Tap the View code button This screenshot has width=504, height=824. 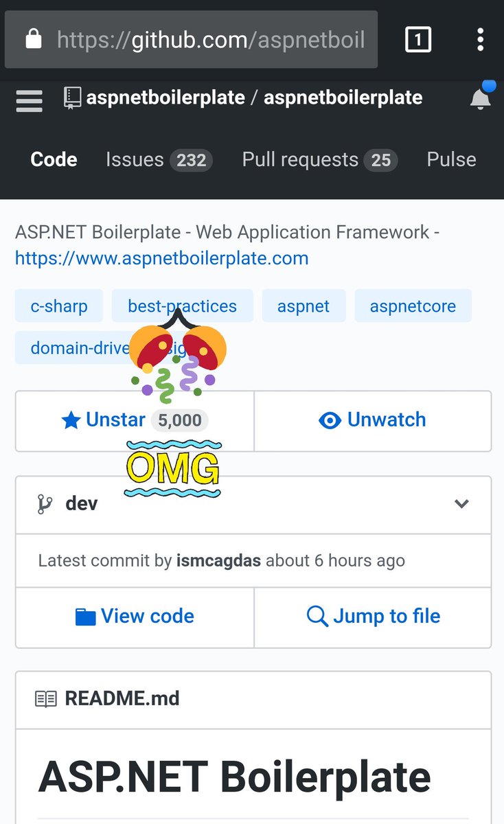[x=135, y=617]
